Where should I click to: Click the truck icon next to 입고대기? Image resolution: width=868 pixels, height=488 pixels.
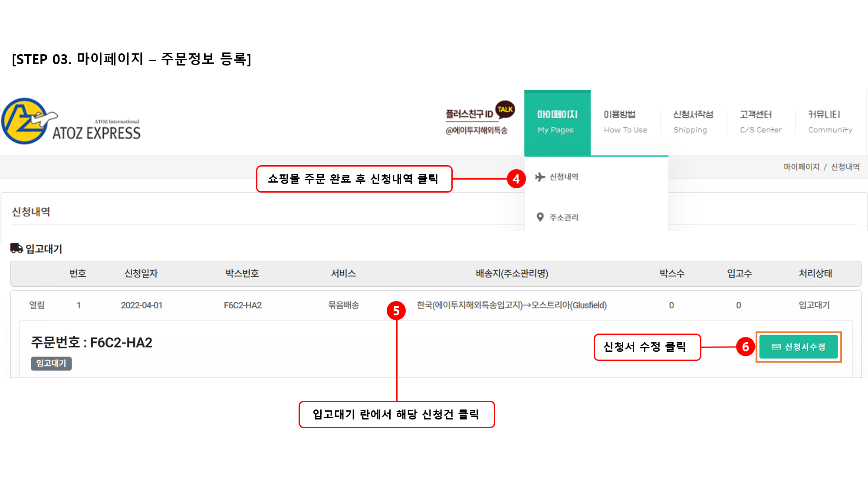[x=16, y=249]
